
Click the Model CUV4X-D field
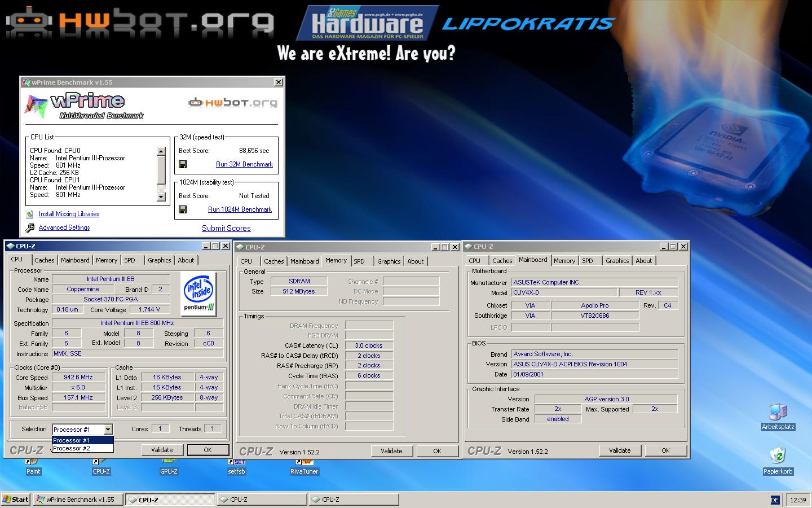coord(564,292)
